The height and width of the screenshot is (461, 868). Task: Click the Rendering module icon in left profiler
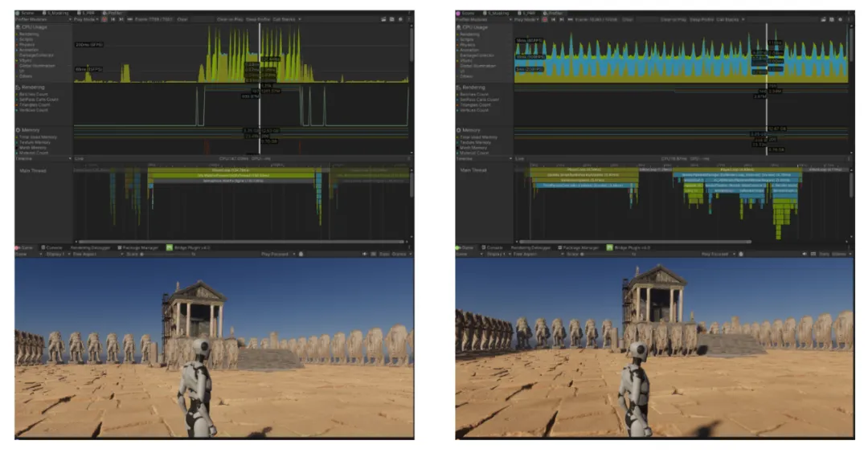pos(18,87)
